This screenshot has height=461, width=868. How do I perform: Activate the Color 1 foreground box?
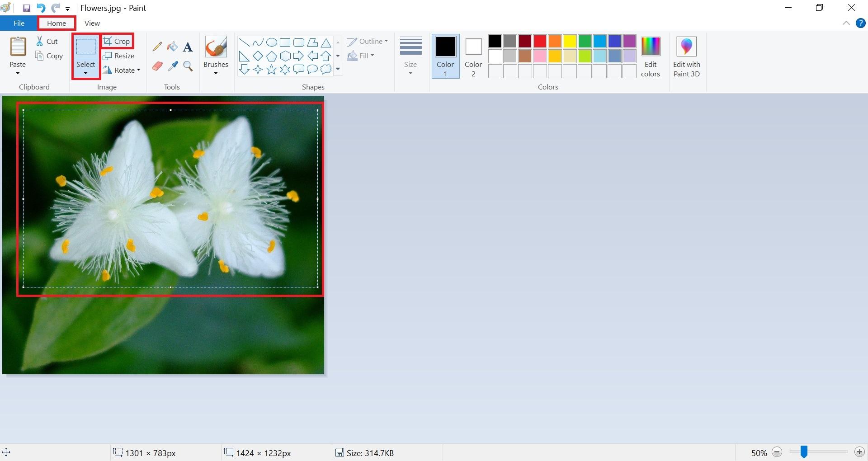pos(445,56)
